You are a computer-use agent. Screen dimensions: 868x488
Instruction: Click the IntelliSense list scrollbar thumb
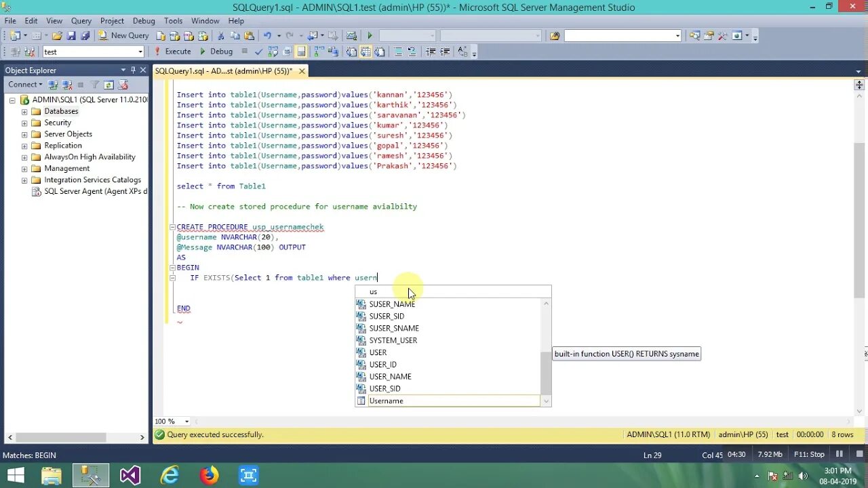546,373
